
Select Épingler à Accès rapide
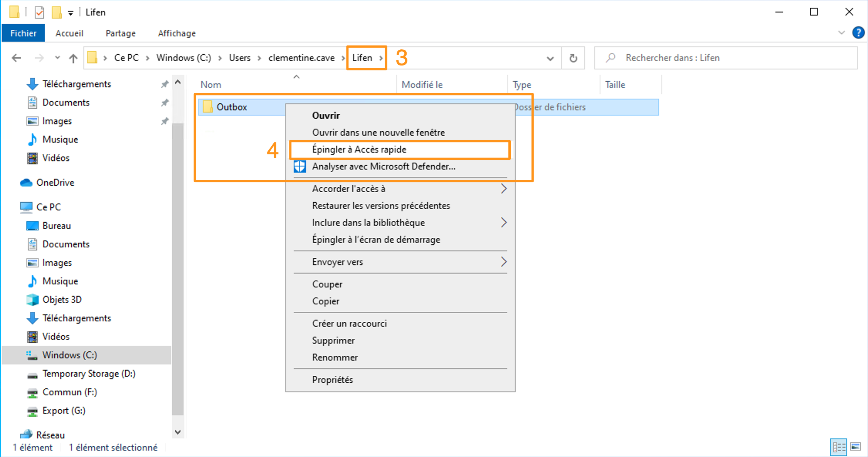(400, 150)
